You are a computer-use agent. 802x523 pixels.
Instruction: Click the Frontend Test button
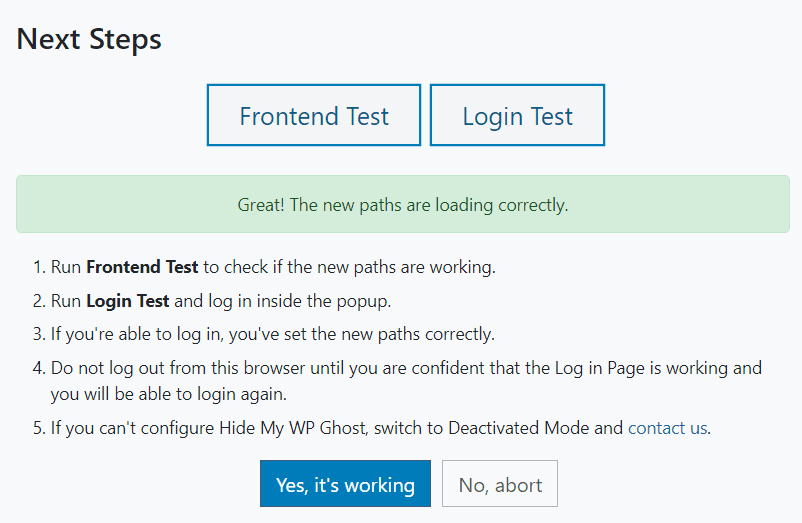[314, 116]
